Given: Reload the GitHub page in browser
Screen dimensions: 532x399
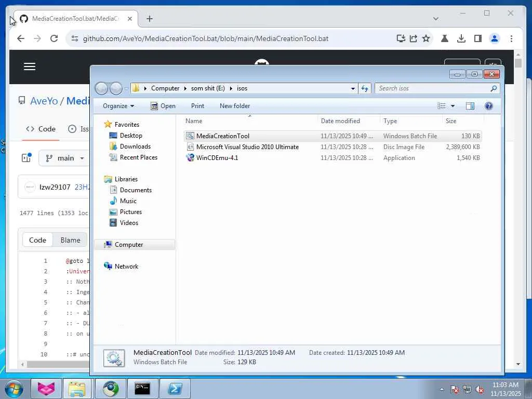Looking at the screenshot, I should coord(54,38).
